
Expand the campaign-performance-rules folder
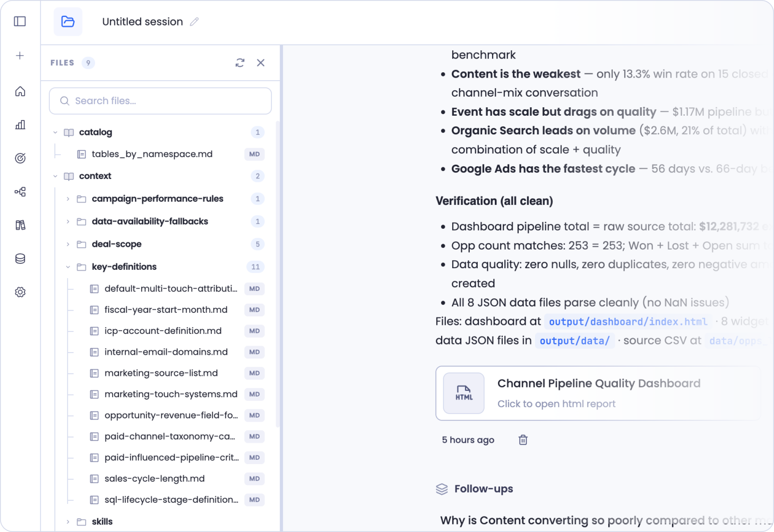68,199
